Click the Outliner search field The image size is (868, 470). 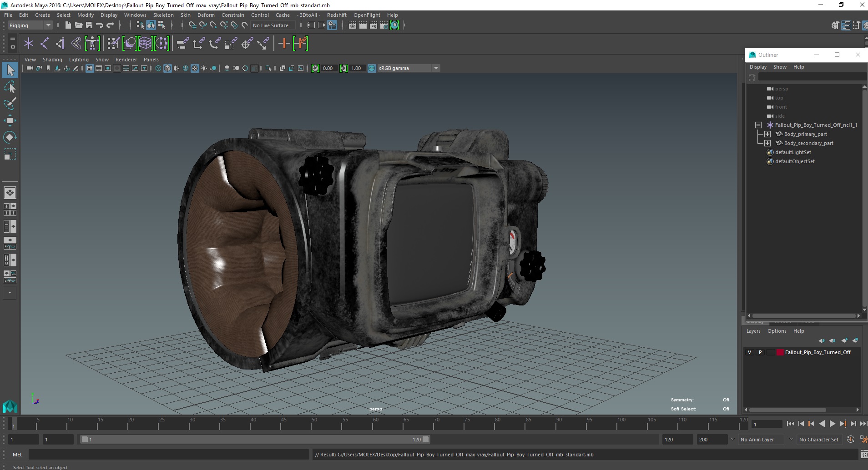pyautogui.click(x=812, y=77)
